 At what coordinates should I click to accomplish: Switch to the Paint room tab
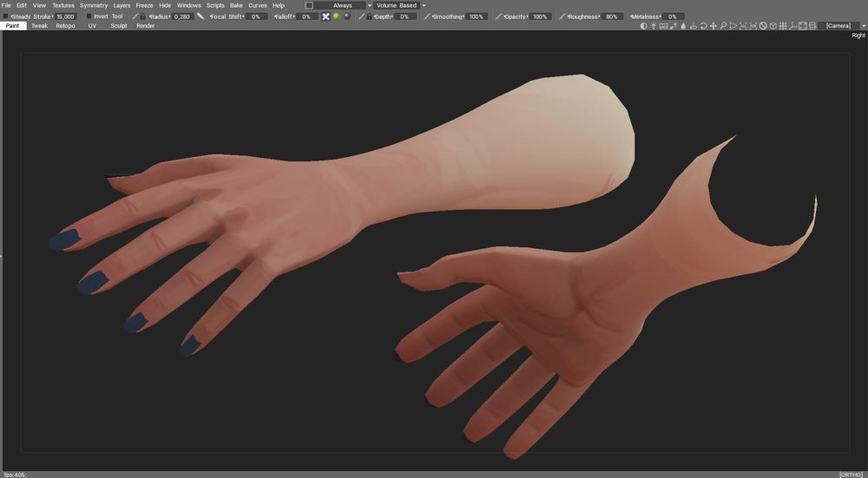[13, 26]
